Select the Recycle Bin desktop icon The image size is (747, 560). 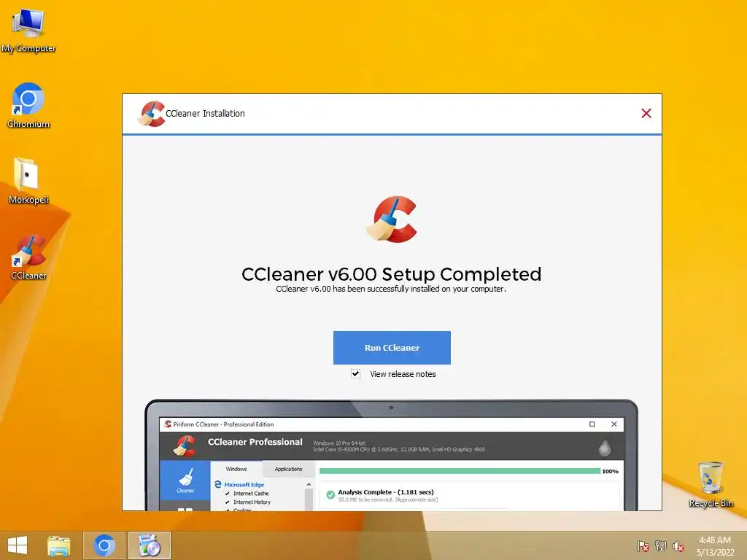pos(711,484)
